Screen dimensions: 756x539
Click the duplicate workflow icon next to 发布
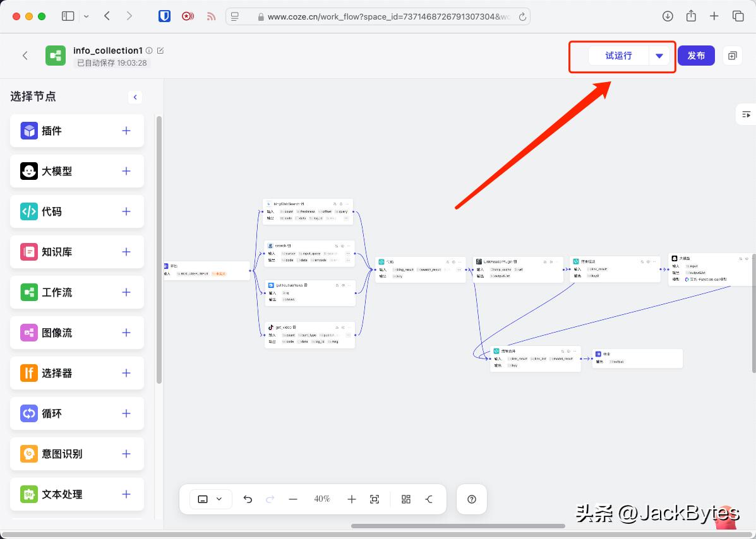coord(733,56)
